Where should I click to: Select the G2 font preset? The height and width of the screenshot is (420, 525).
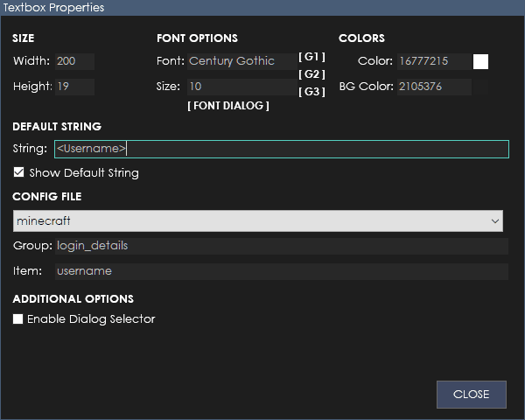pos(311,74)
